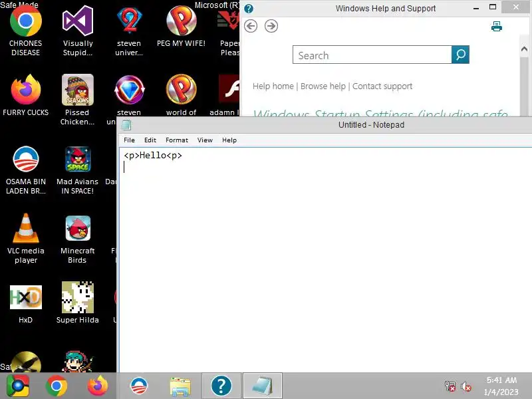The image size is (532, 399).
Task: Open Notepad Edit menu
Action: [x=150, y=140]
